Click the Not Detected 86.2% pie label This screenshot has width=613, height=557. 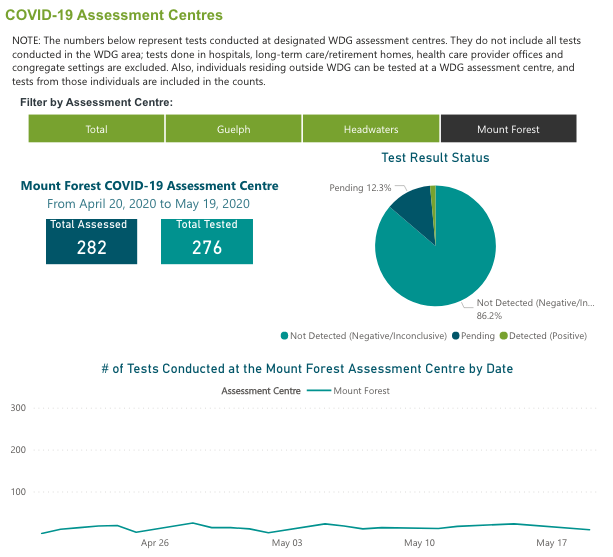pyautogui.click(x=535, y=307)
